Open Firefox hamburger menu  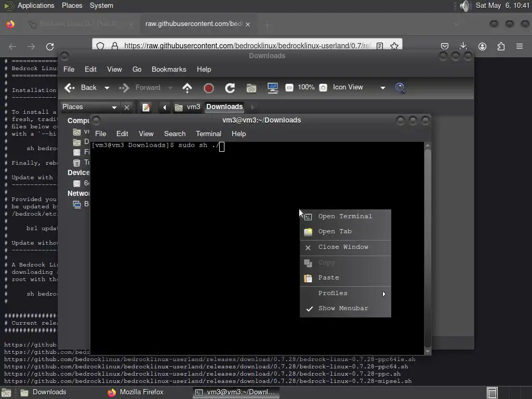click(x=520, y=46)
